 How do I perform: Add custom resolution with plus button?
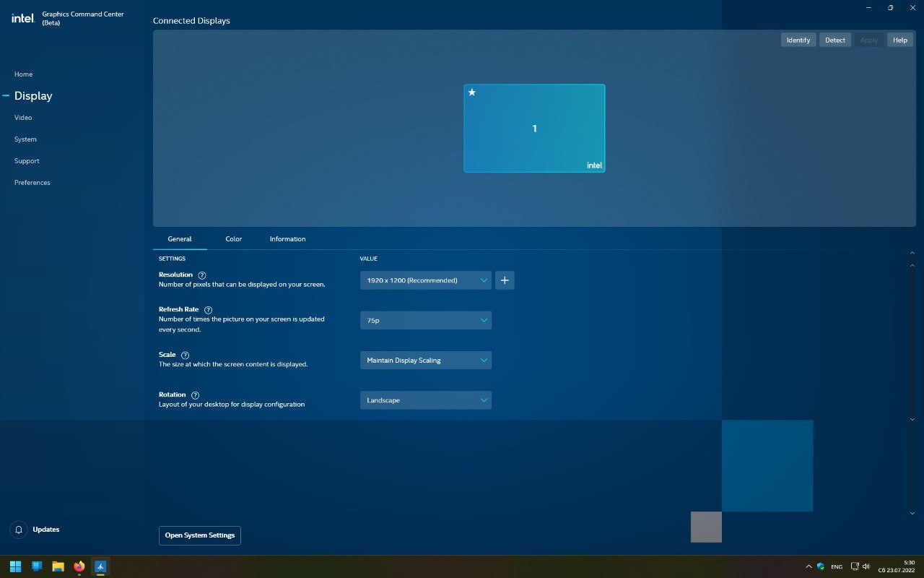pyautogui.click(x=505, y=280)
